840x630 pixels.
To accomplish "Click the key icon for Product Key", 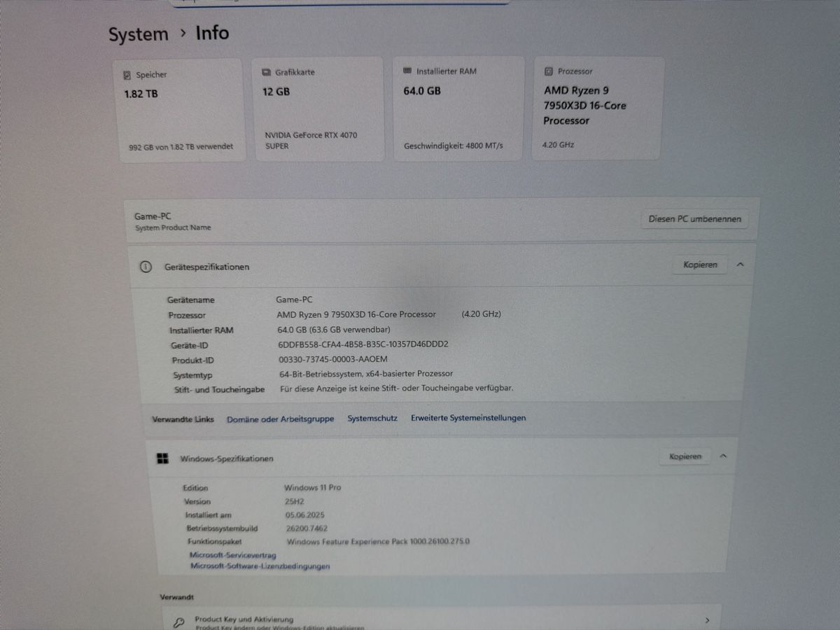I will (179, 622).
